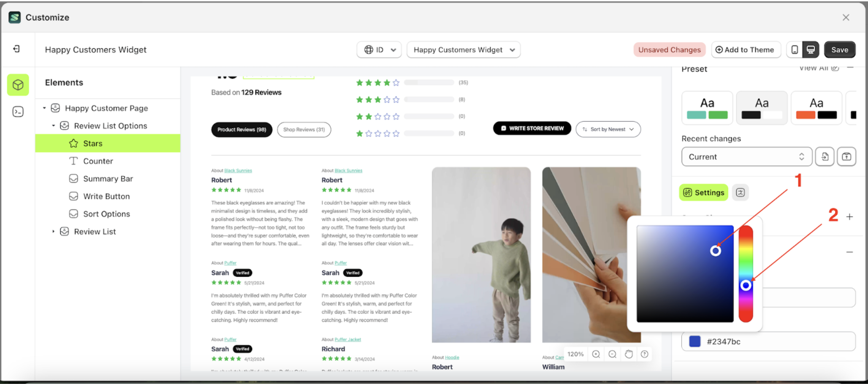Click the zoom out magnifier icon
The image size is (868, 384).
coord(612,354)
